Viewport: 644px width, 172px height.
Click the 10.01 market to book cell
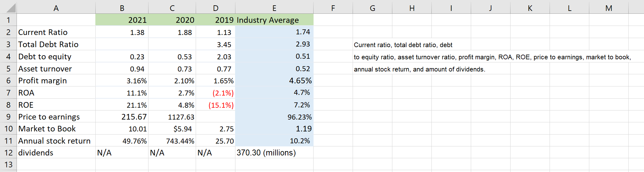point(122,129)
